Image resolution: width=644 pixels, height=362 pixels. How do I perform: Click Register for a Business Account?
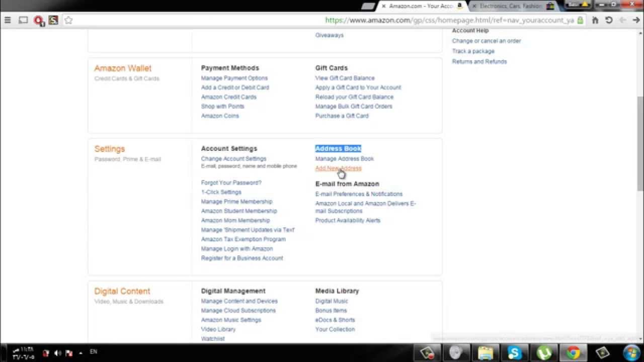click(242, 258)
